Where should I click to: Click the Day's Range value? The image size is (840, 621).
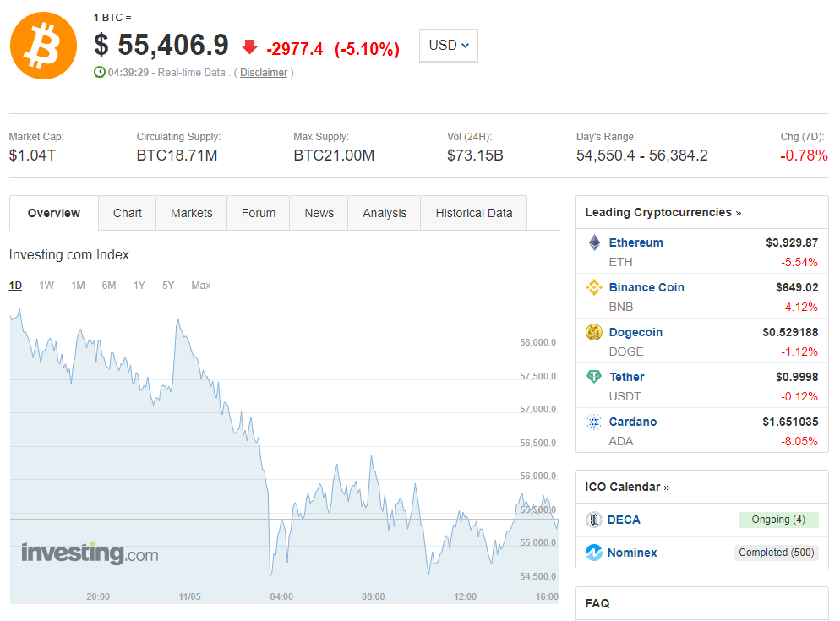click(x=641, y=155)
